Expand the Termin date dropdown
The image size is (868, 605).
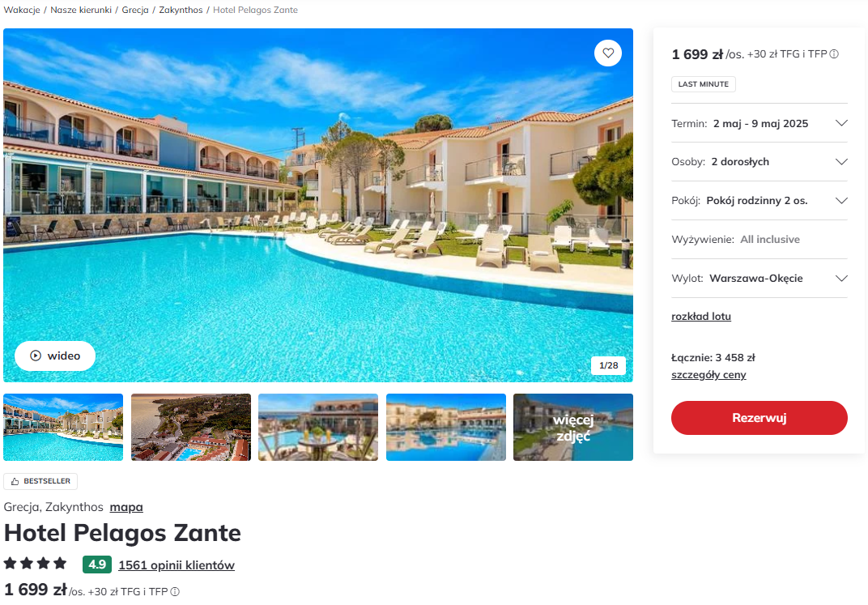point(759,123)
